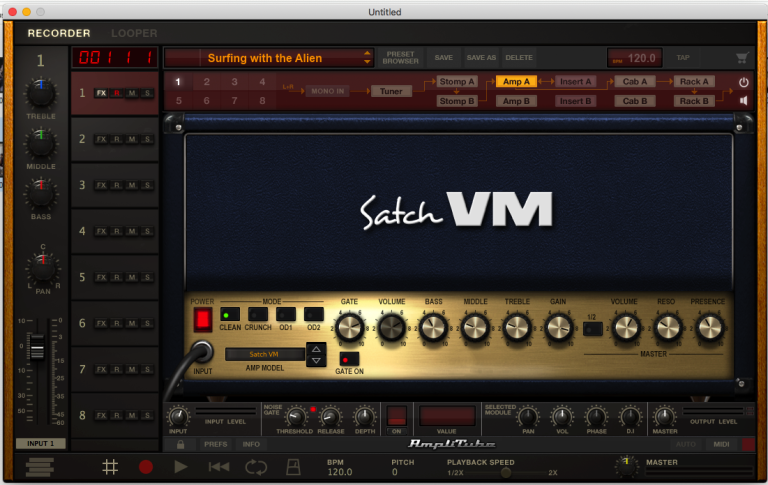
Task: Select OD2 mode on the amp
Action: click(x=313, y=315)
